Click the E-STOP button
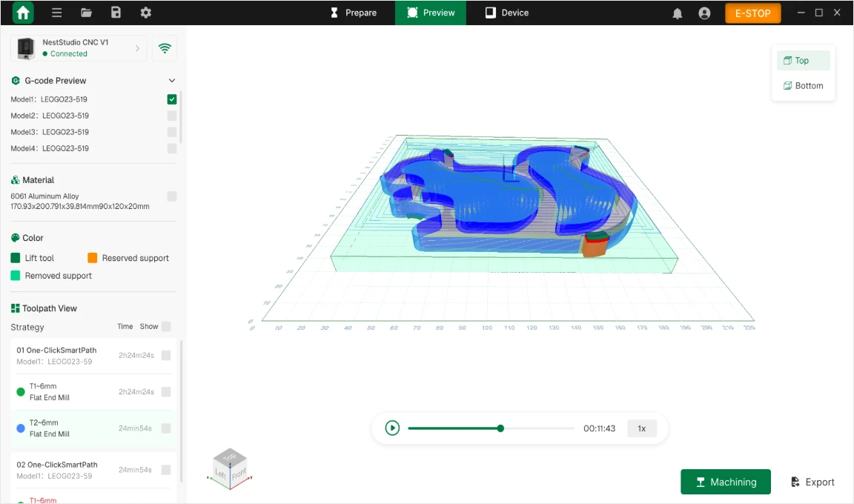Screen dimensions: 854x504 tap(752, 13)
